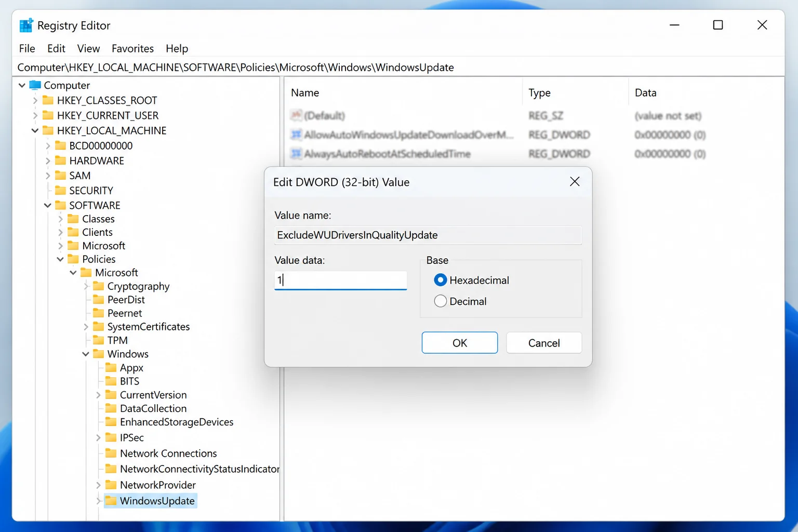Expand the CurrentVersion key
Viewport: 798px width, 532px height.
[98, 395]
